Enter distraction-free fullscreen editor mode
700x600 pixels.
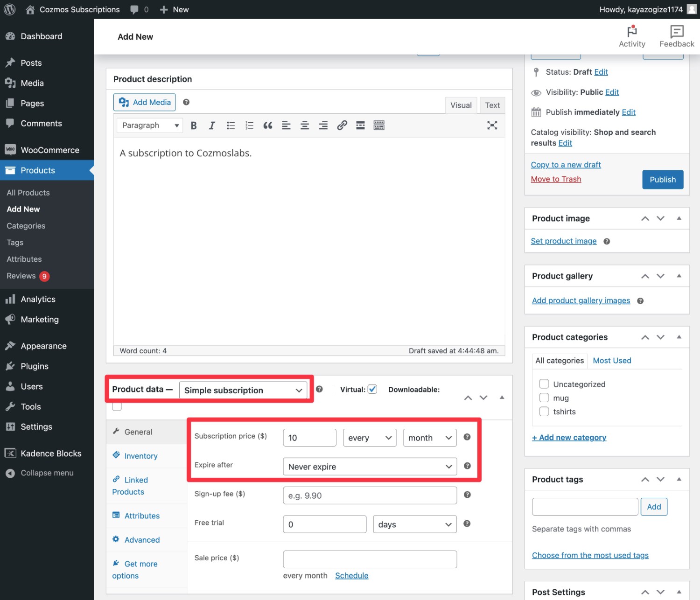(492, 126)
